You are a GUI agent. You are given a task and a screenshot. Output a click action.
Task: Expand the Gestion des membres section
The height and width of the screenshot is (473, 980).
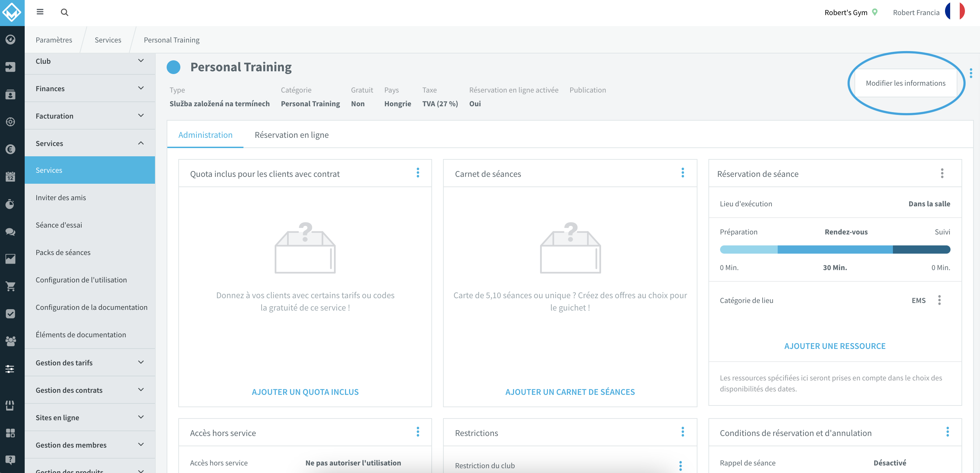coord(90,445)
